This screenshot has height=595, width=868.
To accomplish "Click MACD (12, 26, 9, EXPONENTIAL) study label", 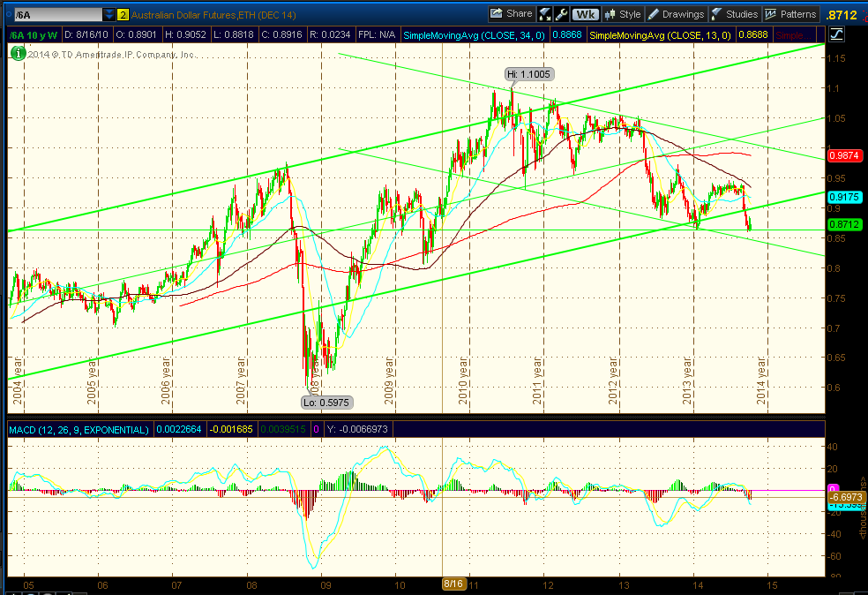I will point(79,429).
